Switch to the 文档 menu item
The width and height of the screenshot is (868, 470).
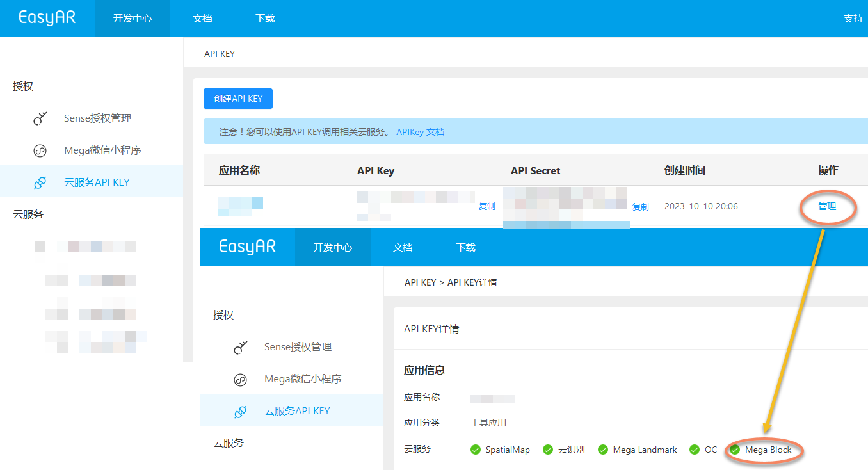202,18
